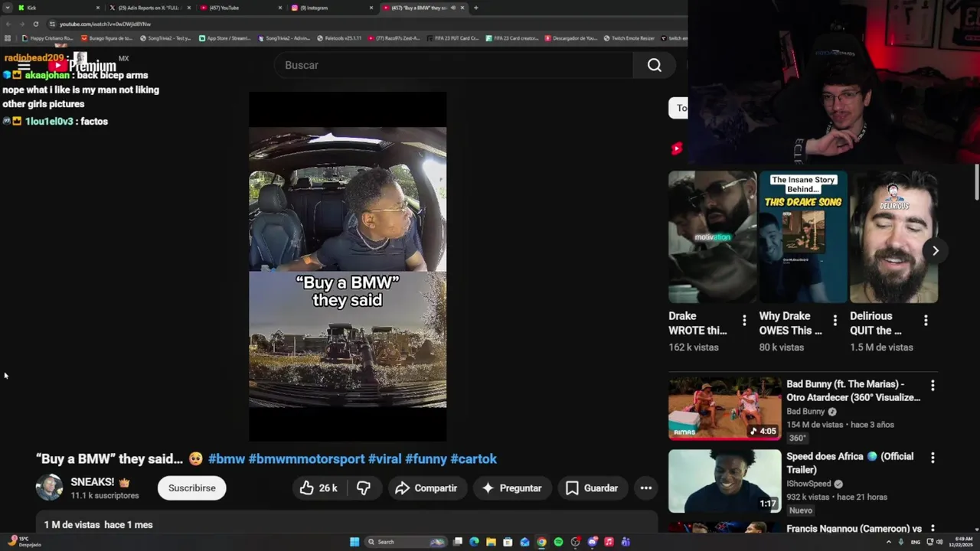Click the Buscar search field
This screenshot has height=551, width=980.
pos(453,65)
